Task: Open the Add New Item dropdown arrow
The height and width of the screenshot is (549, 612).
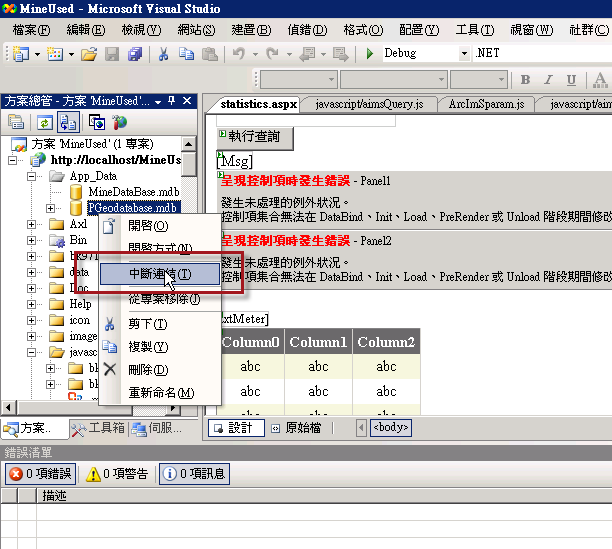Action: click(x=71, y=54)
